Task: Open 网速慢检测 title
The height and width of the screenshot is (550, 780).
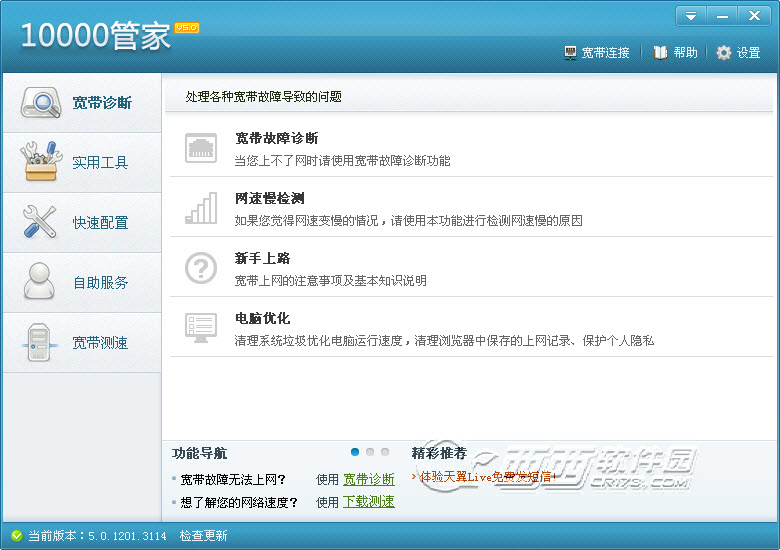Action: tap(270, 198)
